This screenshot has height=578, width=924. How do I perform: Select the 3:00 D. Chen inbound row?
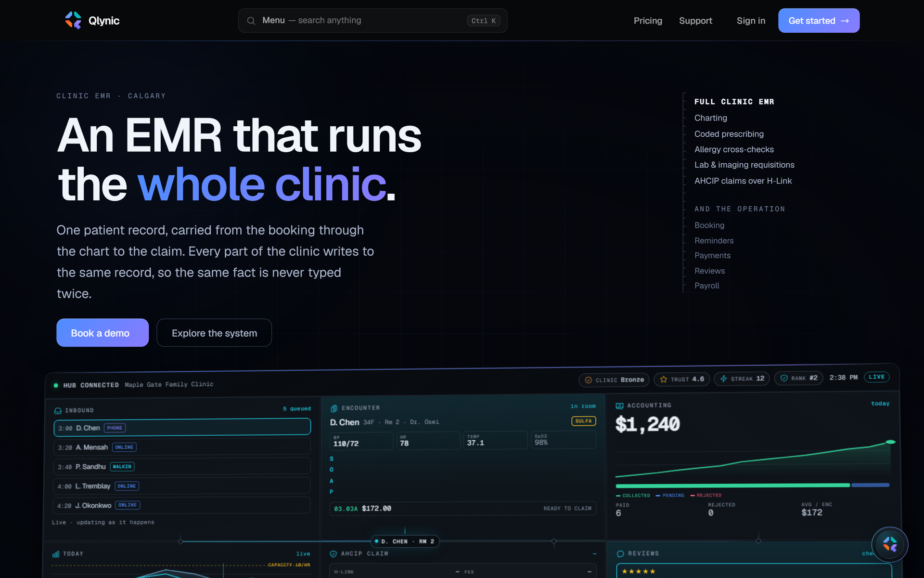click(x=182, y=428)
